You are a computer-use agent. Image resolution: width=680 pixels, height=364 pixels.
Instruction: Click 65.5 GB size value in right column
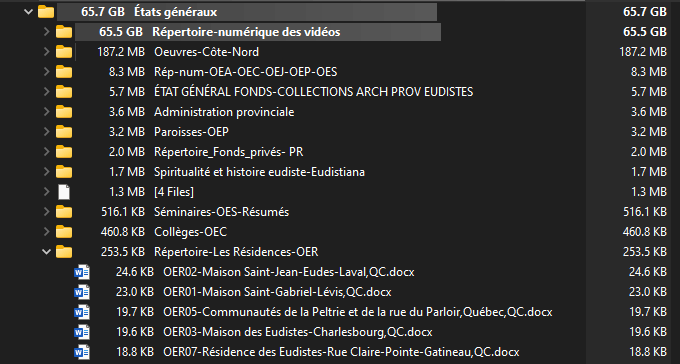[645, 32]
